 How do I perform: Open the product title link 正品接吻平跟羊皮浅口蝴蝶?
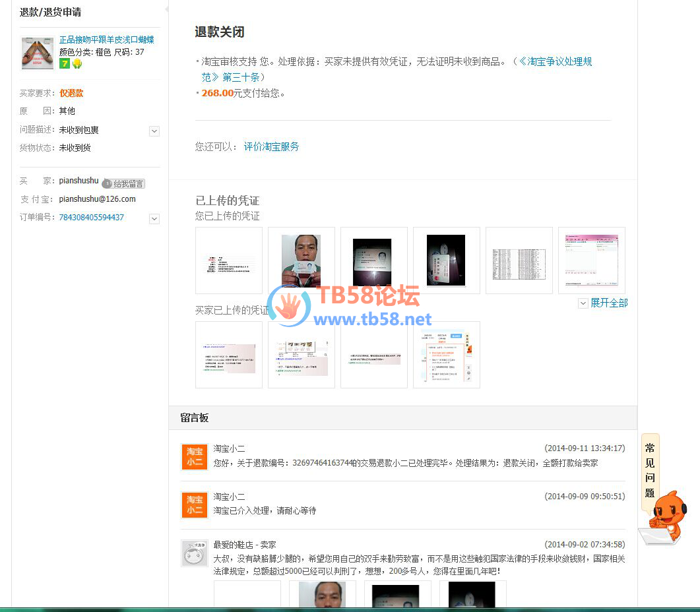point(107,40)
